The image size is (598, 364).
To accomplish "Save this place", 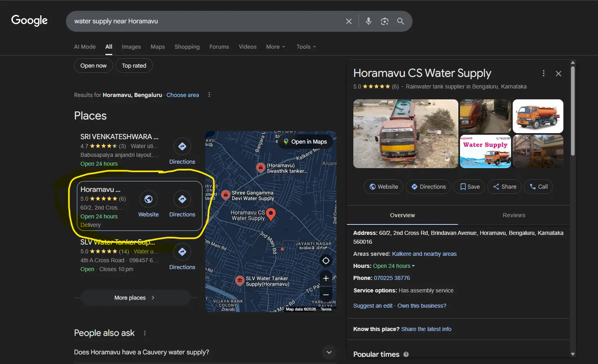I will coord(470,187).
